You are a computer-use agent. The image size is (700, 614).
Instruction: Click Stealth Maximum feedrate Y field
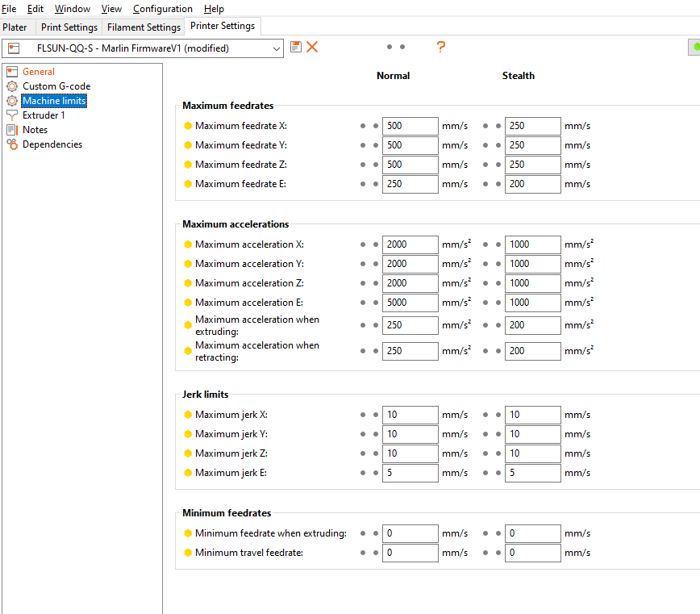tap(532, 145)
